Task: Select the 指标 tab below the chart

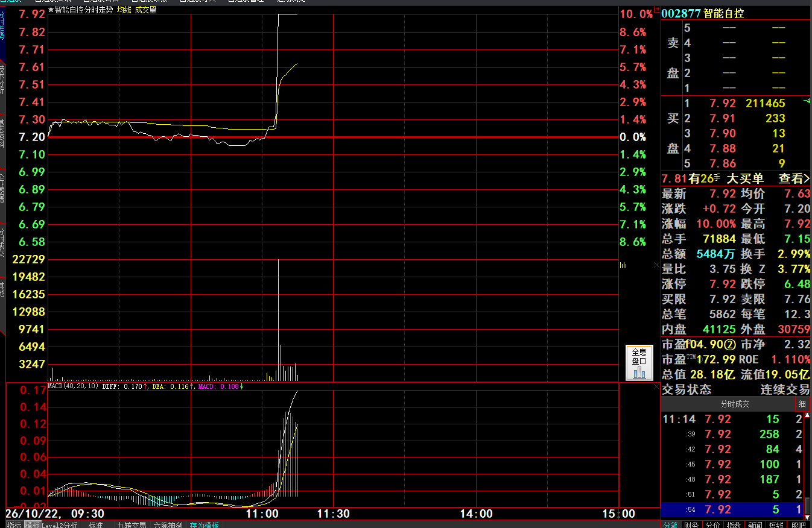Action: coord(14,524)
